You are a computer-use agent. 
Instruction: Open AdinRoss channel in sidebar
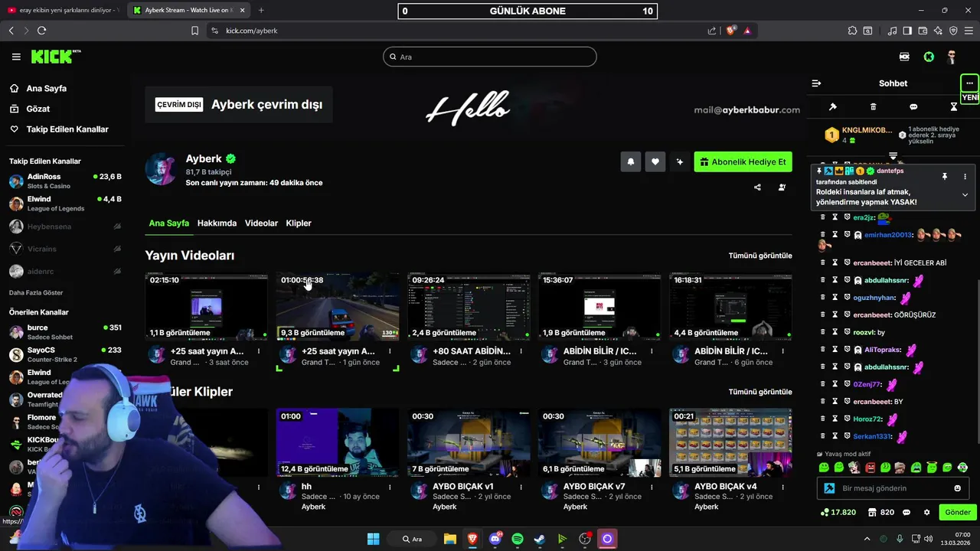click(x=64, y=181)
